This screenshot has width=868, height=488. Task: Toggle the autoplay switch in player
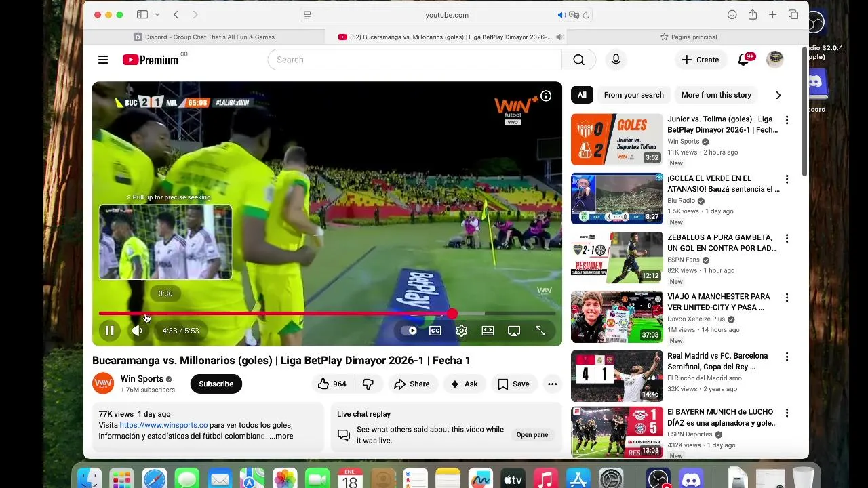point(409,331)
